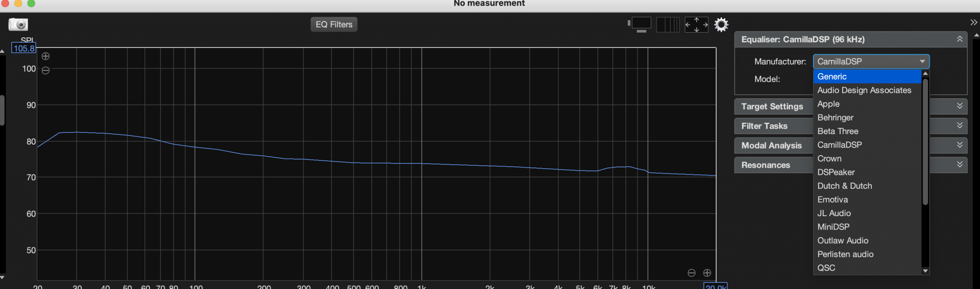This screenshot has width=980, height=289.
Task: Select MiniDSP manufacturer
Action: pos(867,227)
